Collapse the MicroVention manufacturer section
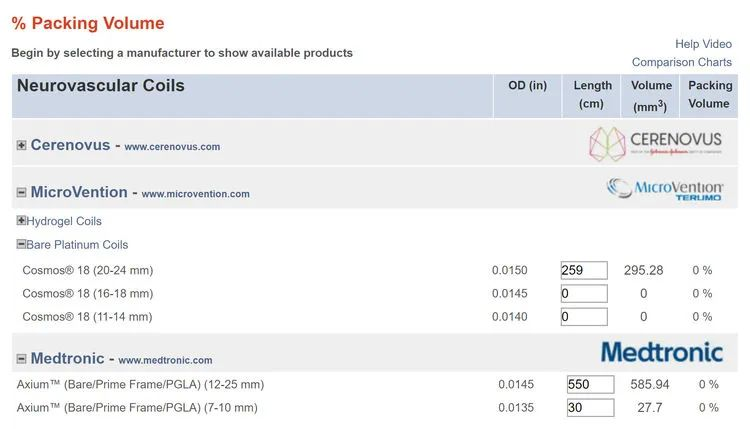Screen dimensions: 750x429 [x=22, y=192]
